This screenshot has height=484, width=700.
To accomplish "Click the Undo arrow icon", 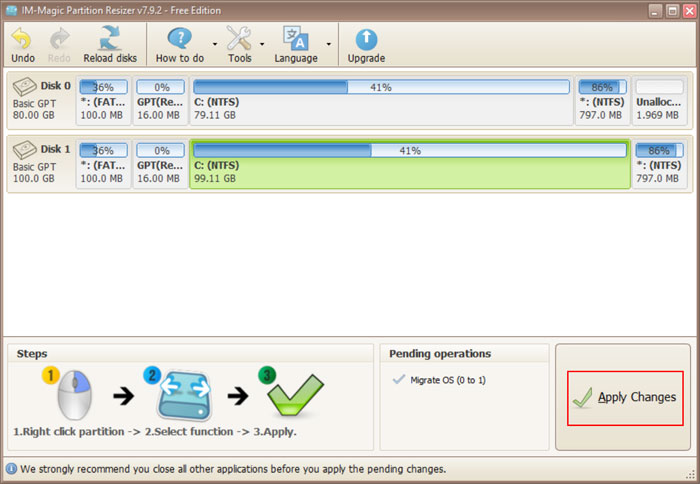I will pos(21,38).
